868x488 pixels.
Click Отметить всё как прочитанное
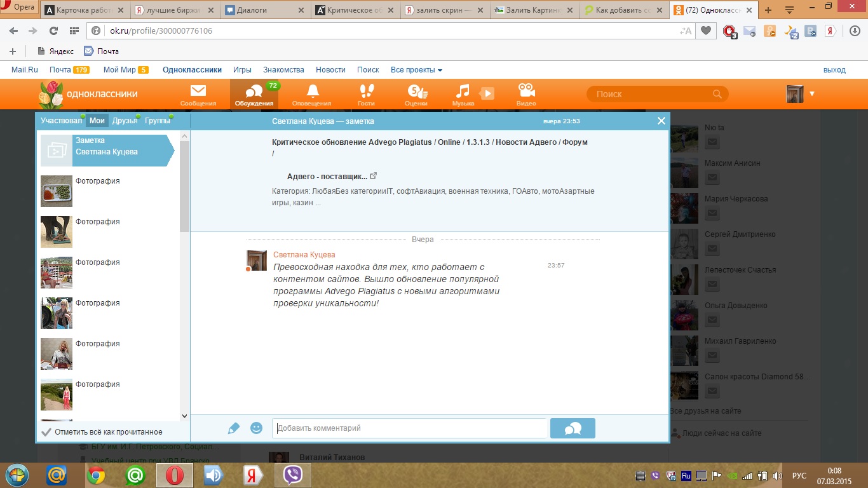click(x=102, y=432)
